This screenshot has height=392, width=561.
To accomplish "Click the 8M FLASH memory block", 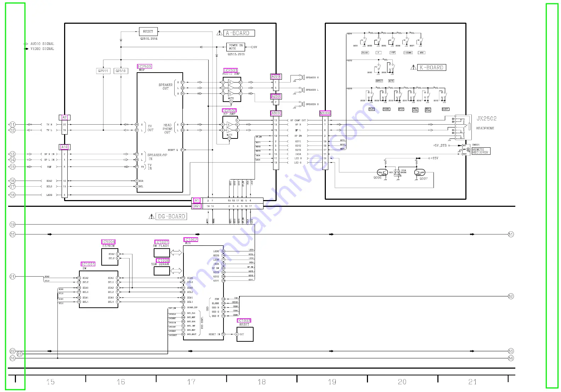I will click(x=162, y=253).
